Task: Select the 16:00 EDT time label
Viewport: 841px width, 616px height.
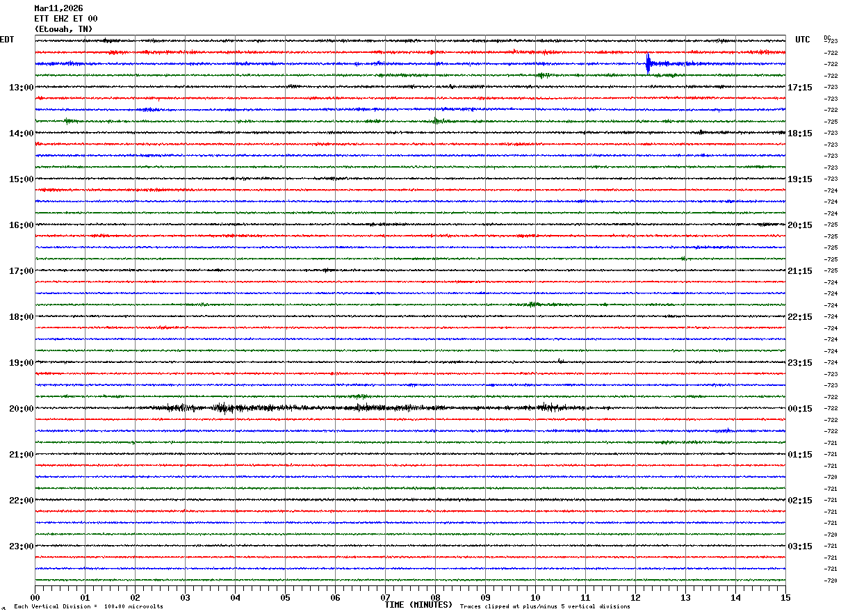Action: coord(21,225)
